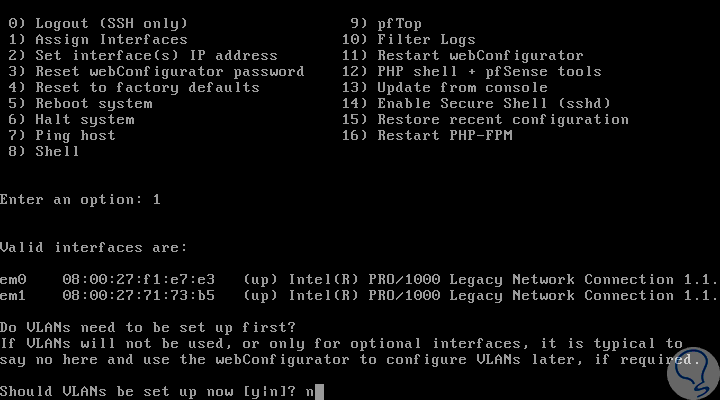
Task: Click the "Restart PHP-FPM" option
Action: tap(444, 135)
